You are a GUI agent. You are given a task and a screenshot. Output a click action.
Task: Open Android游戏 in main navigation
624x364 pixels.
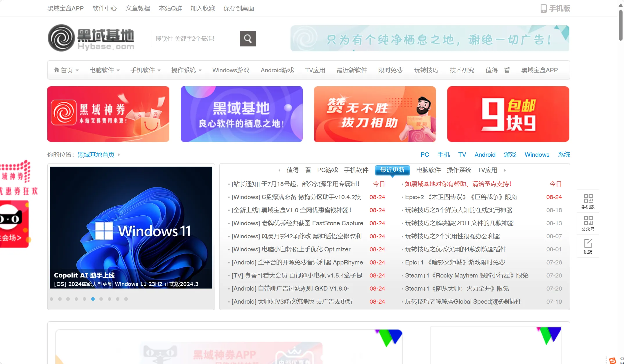tap(277, 70)
